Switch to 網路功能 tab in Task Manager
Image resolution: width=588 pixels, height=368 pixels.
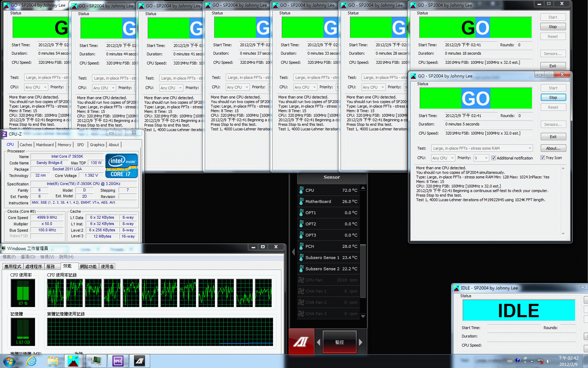88,267
